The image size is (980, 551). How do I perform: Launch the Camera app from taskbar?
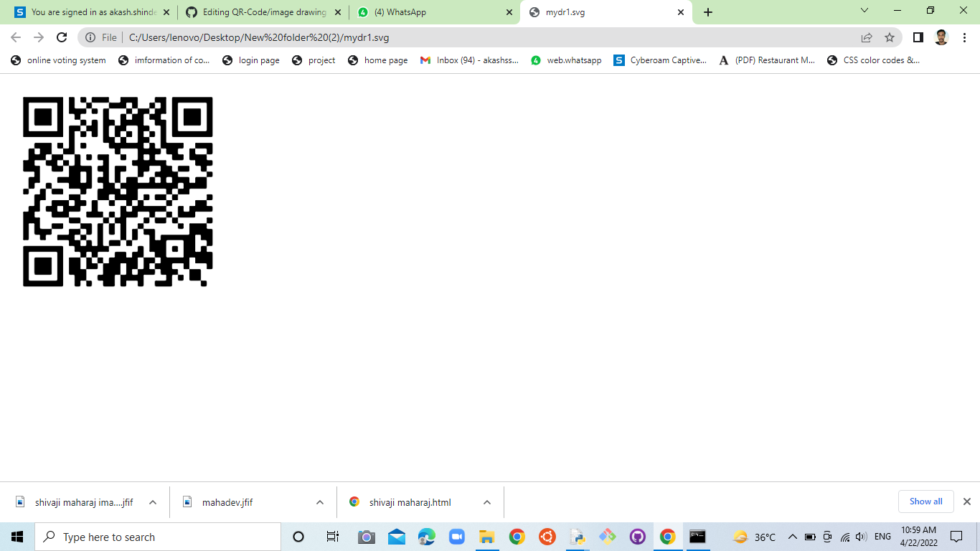(x=367, y=537)
